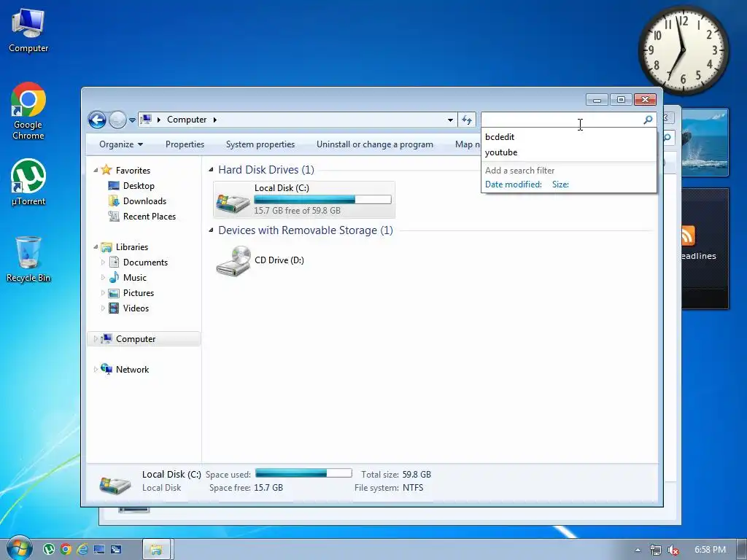747x560 pixels.
Task: Open Recent Places in Favorites
Action: [149, 216]
